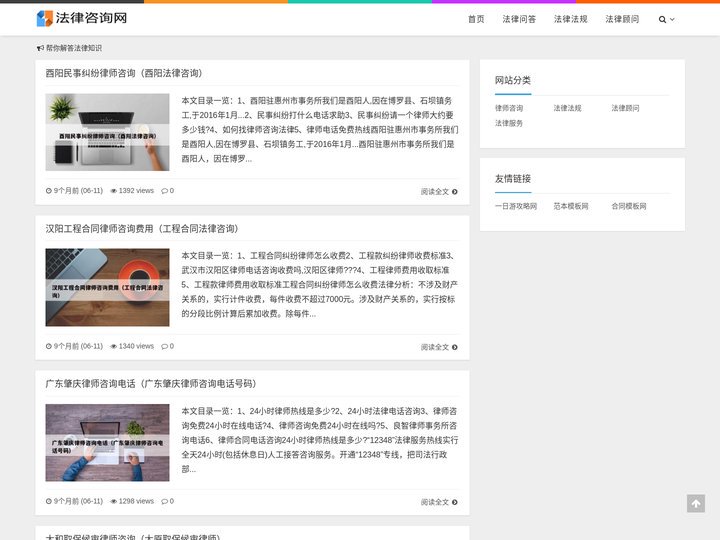Image resolution: width=720 pixels, height=540 pixels.
Task: Open article title 酉阳民事纠纷律师咨询
Action: point(124,73)
